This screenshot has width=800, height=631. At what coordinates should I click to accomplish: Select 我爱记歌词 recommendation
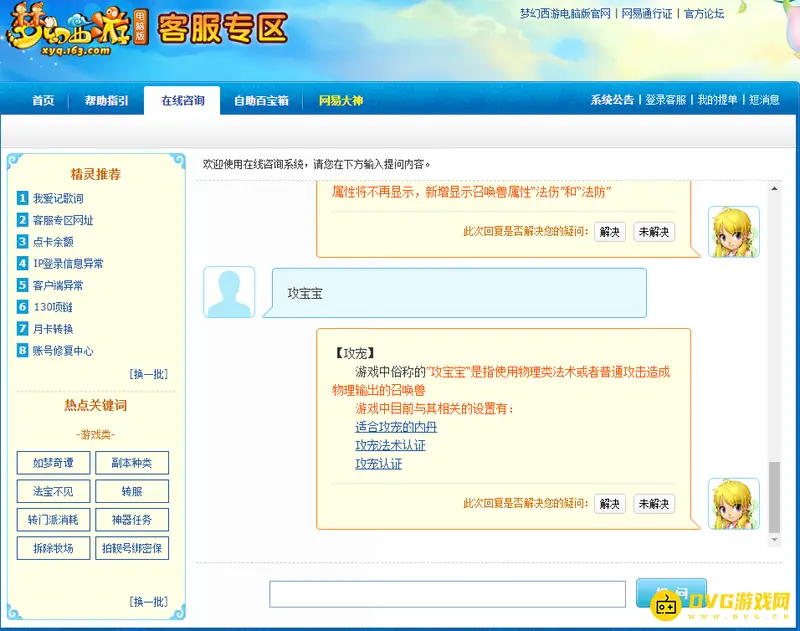click(x=58, y=198)
